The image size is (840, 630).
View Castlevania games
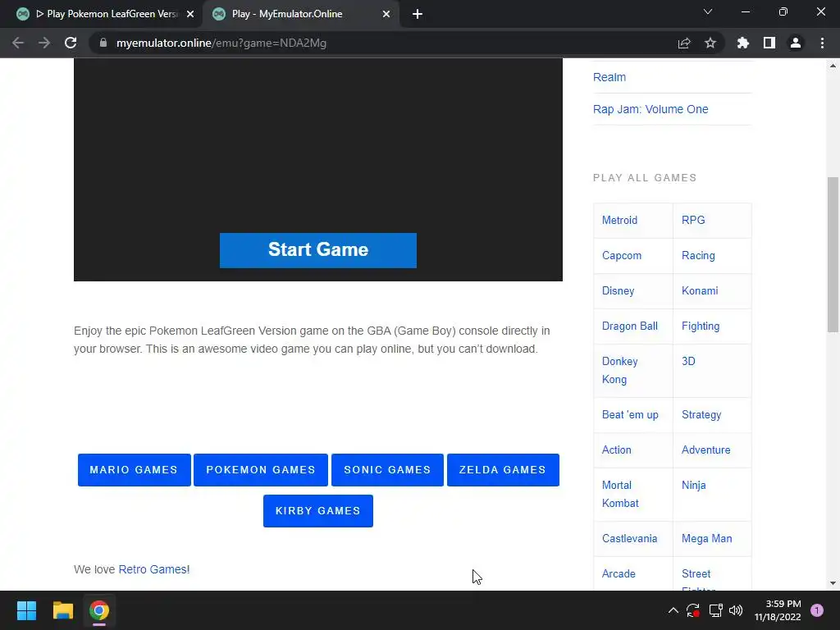pos(629,538)
